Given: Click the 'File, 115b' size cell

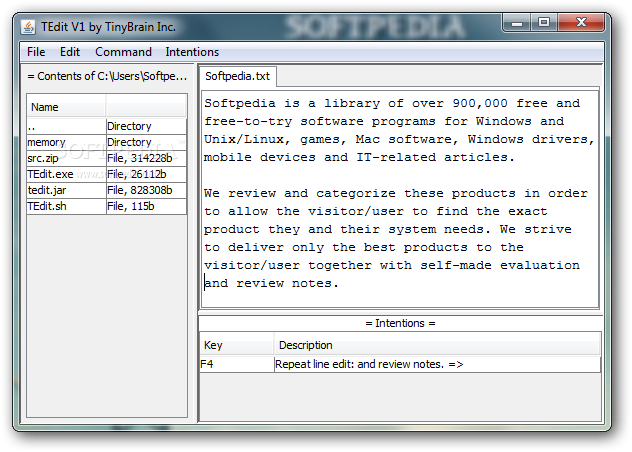Looking at the screenshot, I should [x=146, y=206].
